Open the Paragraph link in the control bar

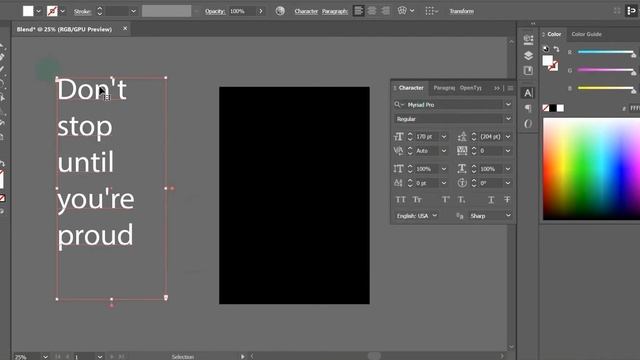pyautogui.click(x=335, y=11)
